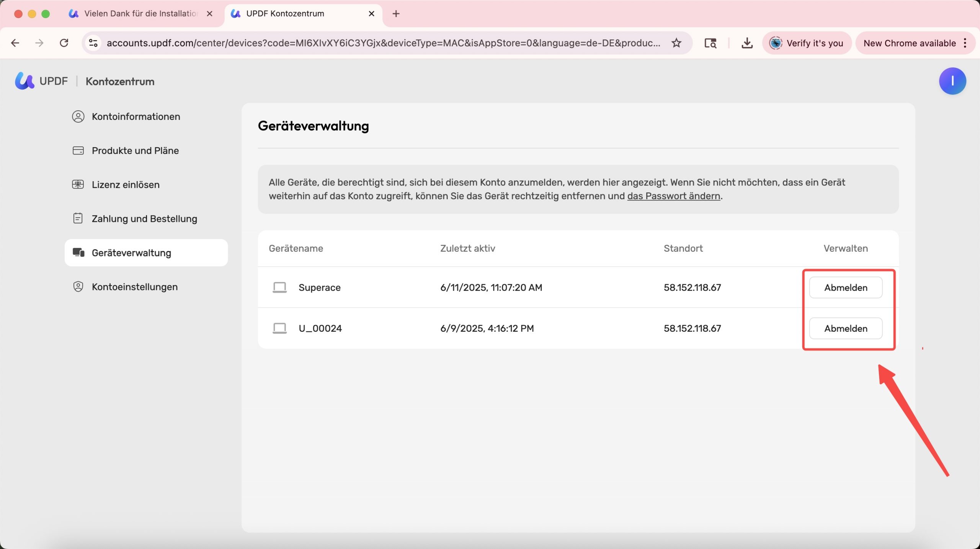
Task: Bookmark this page with the star icon
Action: pos(676,43)
